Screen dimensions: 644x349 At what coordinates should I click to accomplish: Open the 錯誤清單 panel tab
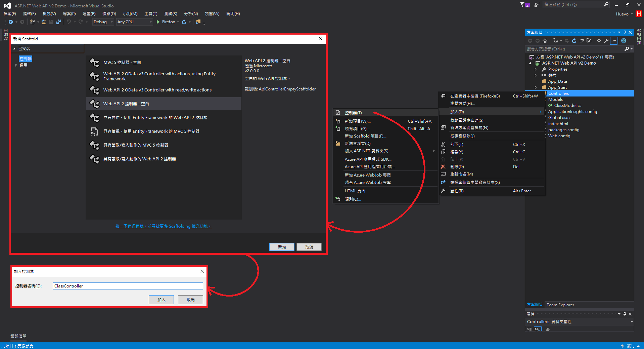coord(18,336)
